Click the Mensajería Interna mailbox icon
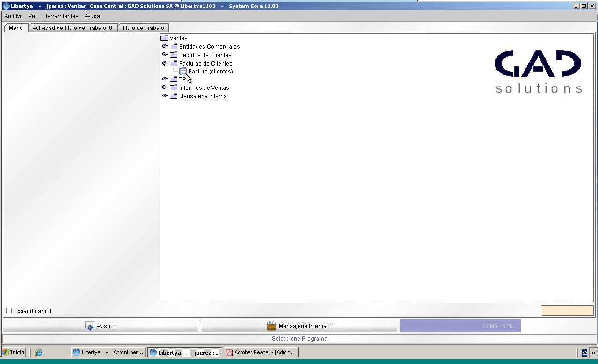The image size is (598, 364). [x=271, y=326]
